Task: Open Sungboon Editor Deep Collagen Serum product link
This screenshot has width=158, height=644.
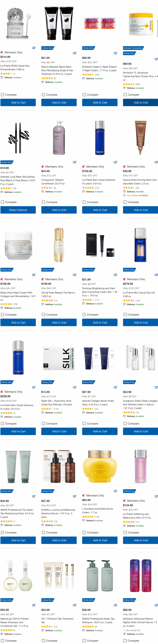Action: pyautogui.click(x=140, y=405)
